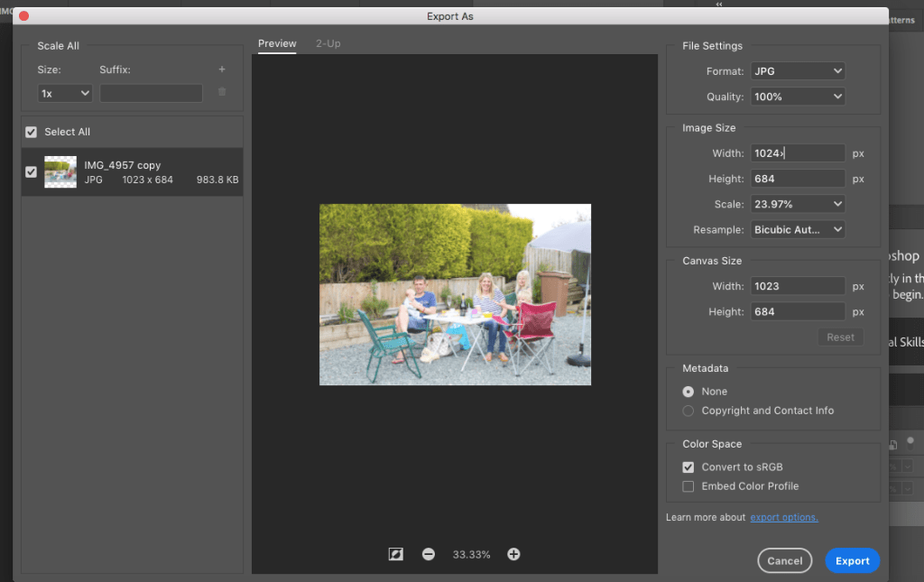
Task: Open the Scale 23.97% dropdown
Action: [x=798, y=204]
